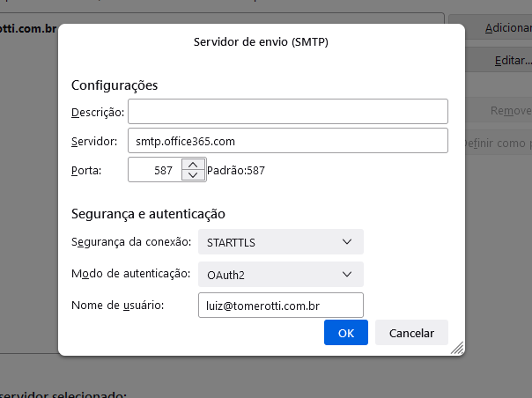
Task: Open Modo de autenticação dropdown OAuth2
Action: click(281, 274)
